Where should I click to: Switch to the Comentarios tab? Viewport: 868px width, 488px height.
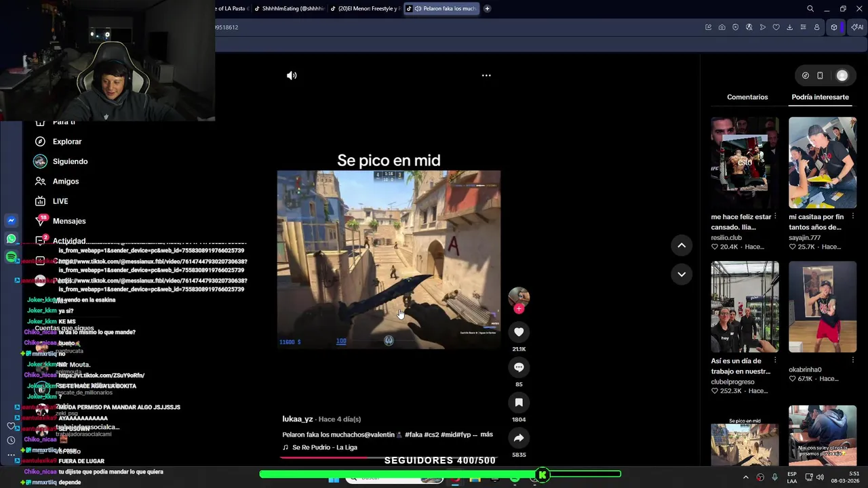click(x=747, y=97)
